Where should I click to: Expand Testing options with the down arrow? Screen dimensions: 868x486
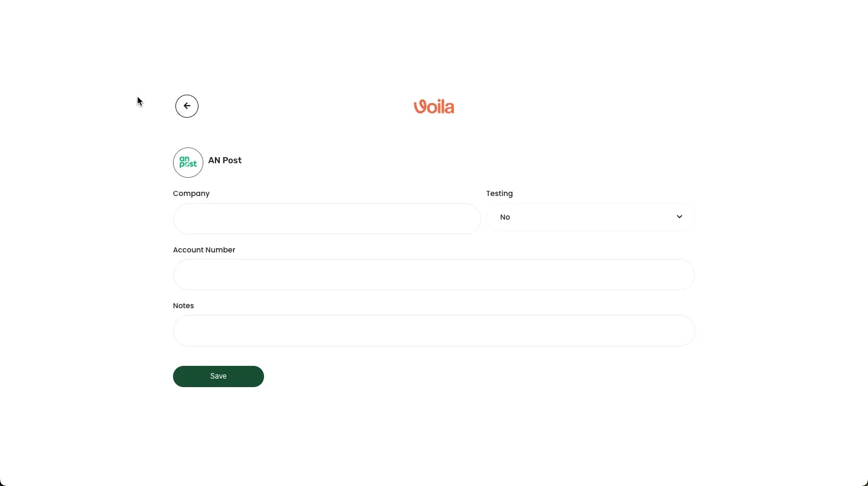point(679,217)
